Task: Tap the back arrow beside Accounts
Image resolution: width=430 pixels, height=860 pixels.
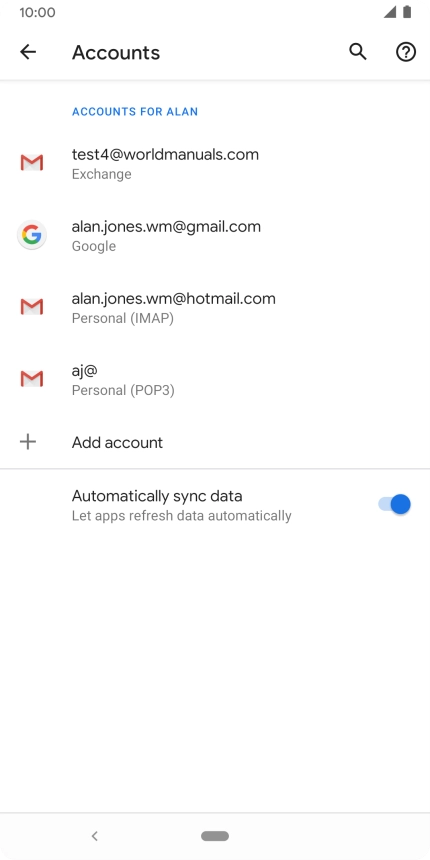Action: pyautogui.click(x=28, y=52)
